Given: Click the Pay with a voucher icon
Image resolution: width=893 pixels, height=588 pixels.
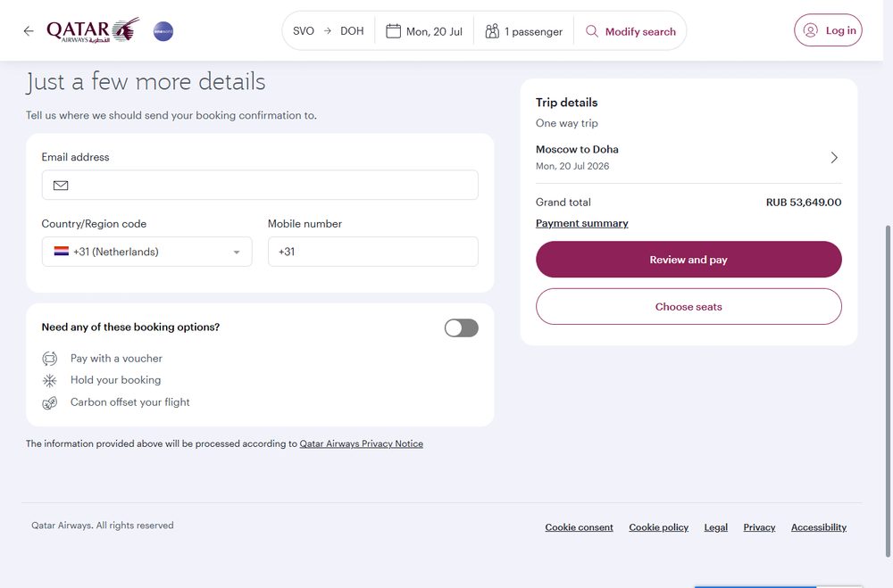Looking at the screenshot, I should tap(50, 359).
